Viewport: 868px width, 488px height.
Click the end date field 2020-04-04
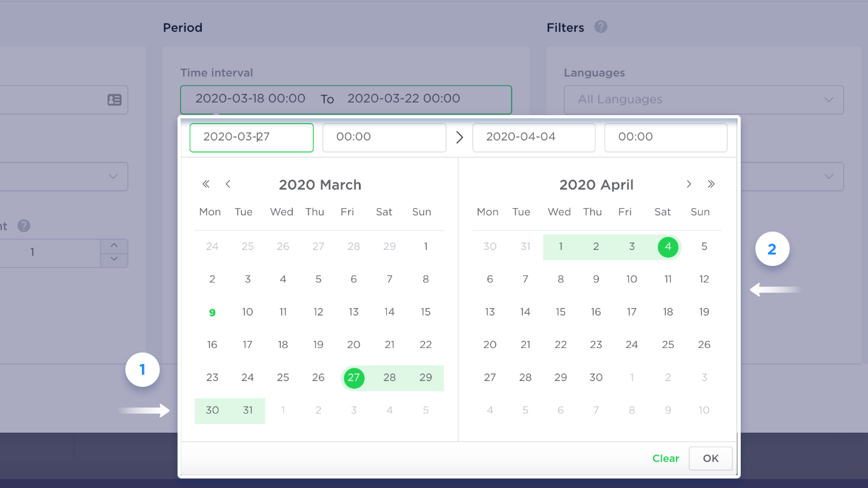tap(533, 137)
